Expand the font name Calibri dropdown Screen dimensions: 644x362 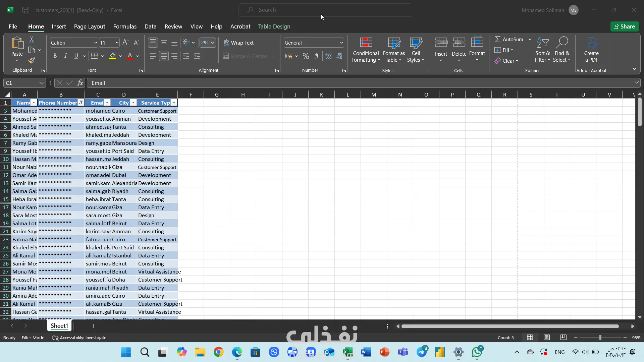click(95, 43)
